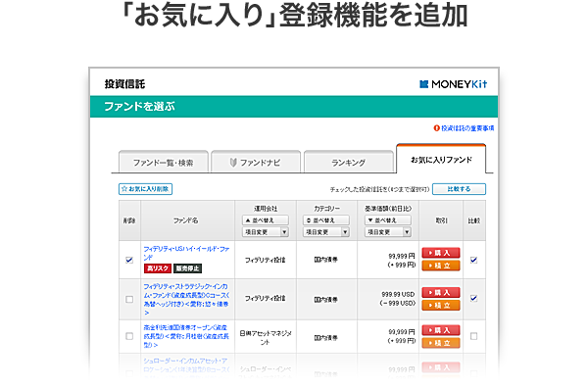Open the 投資信託の重要事項 link
The width and height of the screenshot is (588, 388).
click(467, 128)
